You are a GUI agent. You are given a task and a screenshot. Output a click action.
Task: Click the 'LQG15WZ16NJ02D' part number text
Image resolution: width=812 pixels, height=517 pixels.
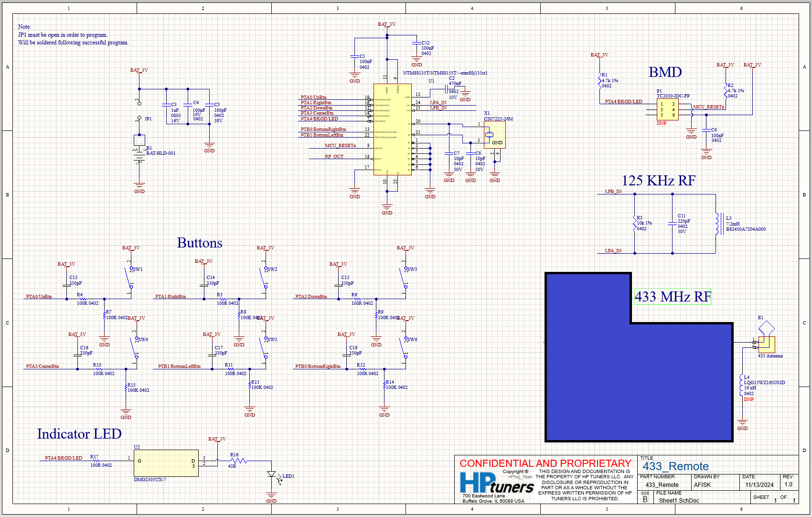[764, 383]
